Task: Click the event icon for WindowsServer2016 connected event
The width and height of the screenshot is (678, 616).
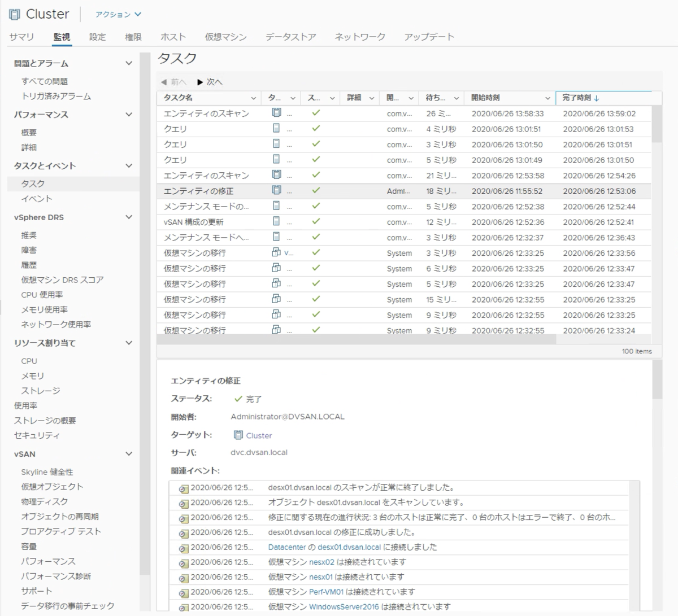Action: (184, 608)
